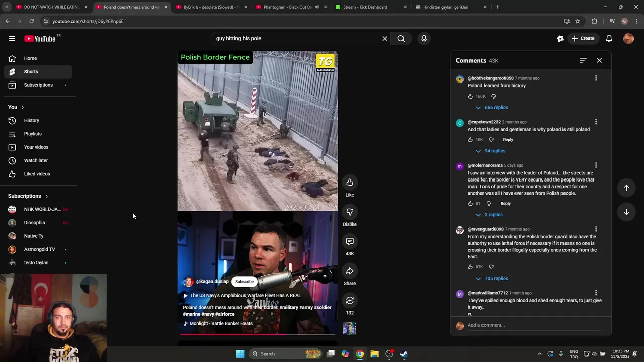Dislike ravenguard0098's comment

point(491,267)
